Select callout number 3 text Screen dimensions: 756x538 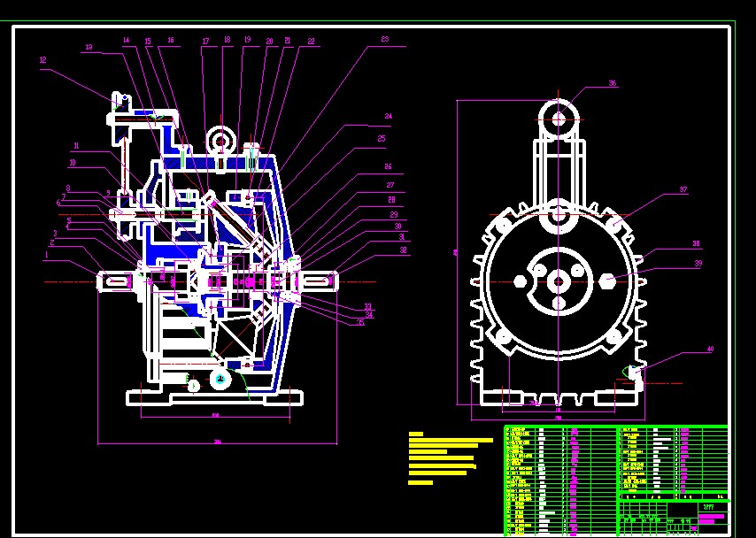coord(55,234)
